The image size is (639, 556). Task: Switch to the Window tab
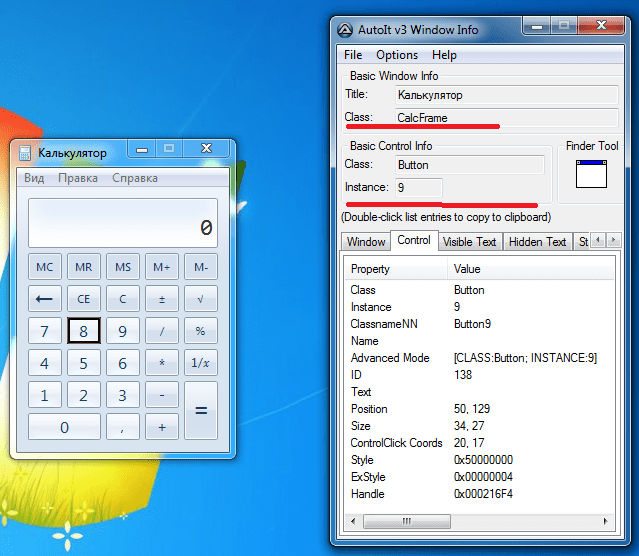coord(366,242)
